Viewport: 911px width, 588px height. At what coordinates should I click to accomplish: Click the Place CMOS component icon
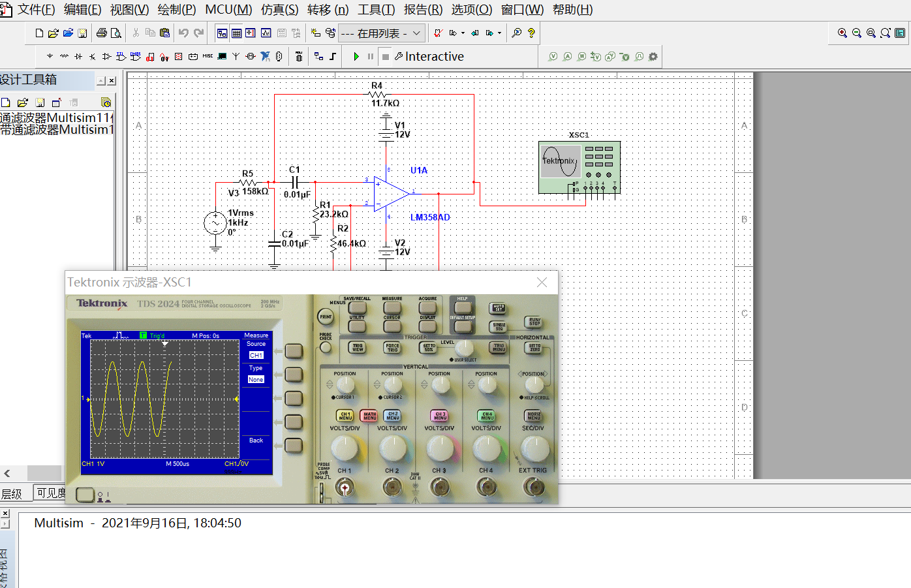pyautogui.click(x=136, y=57)
